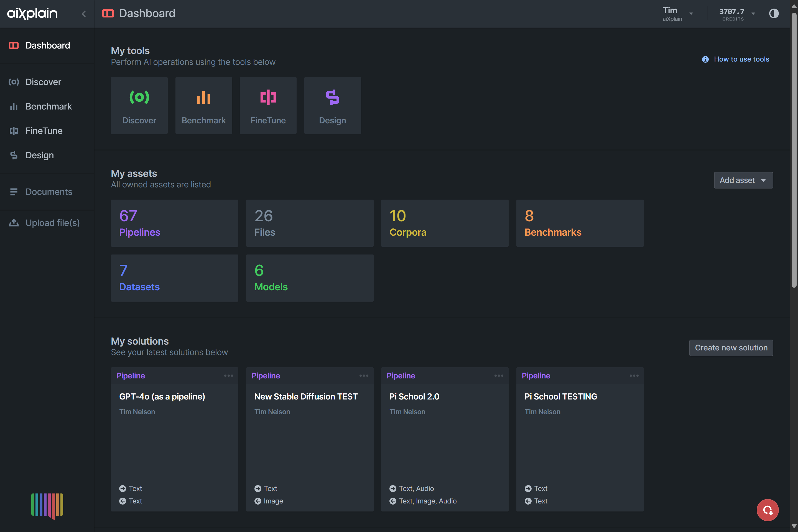Viewport: 798px width, 532px height.
Task: Open the 6 Models asset card
Action: pyautogui.click(x=310, y=278)
